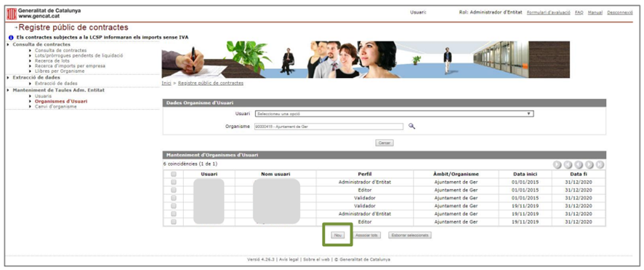Click the magnifier icon beside Organisme field
644x270 pixels.
tap(411, 127)
